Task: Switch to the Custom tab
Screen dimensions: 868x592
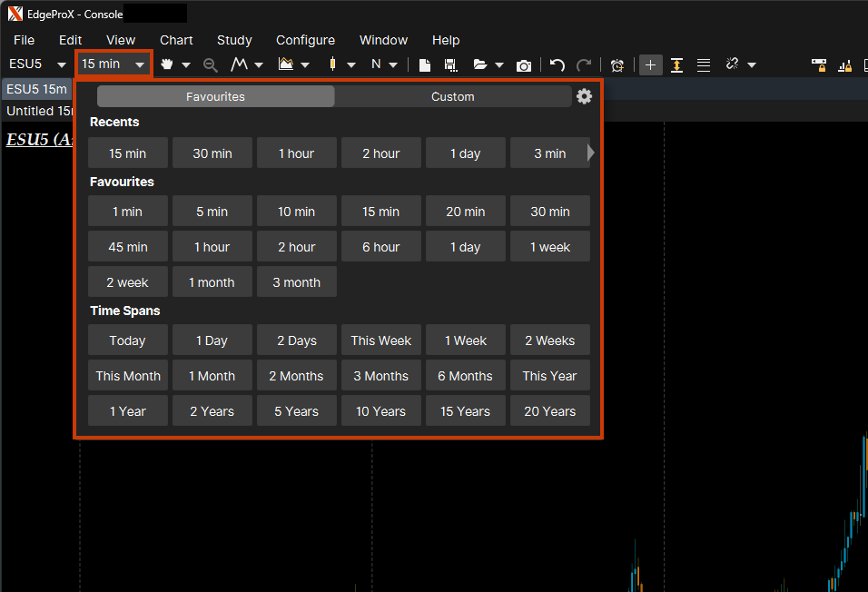Action: [452, 96]
